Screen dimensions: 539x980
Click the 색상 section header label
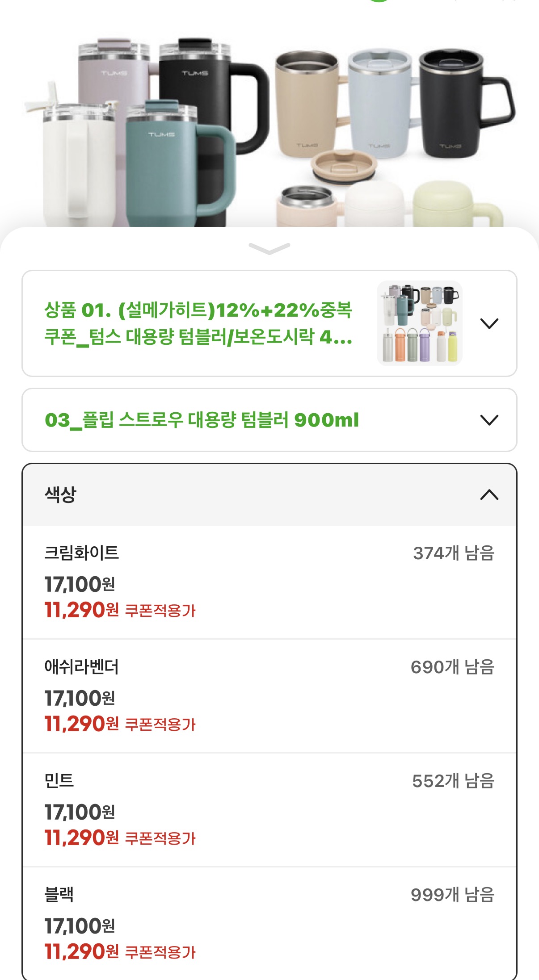(x=61, y=494)
